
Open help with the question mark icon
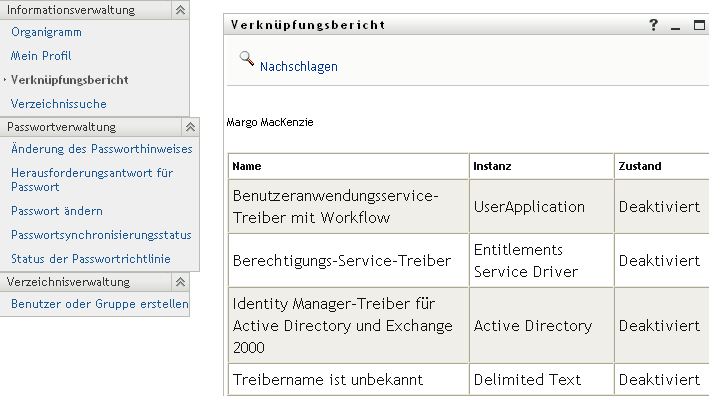(x=653, y=25)
